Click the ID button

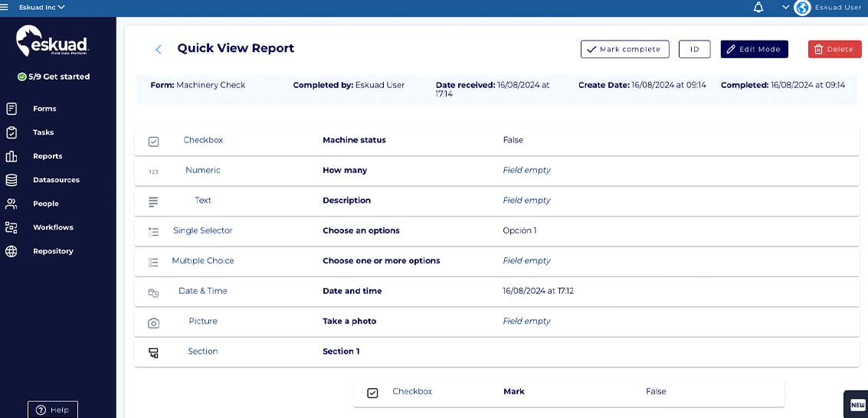click(x=694, y=49)
